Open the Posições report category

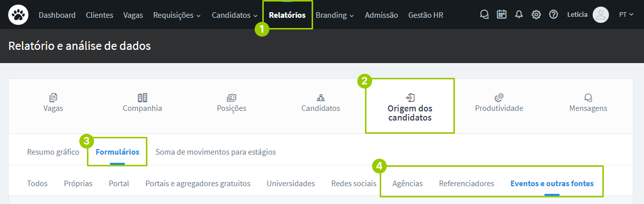pyautogui.click(x=231, y=98)
